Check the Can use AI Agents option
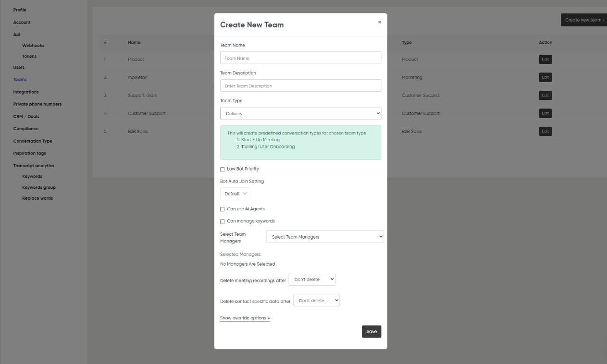607x364 pixels. click(223, 209)
